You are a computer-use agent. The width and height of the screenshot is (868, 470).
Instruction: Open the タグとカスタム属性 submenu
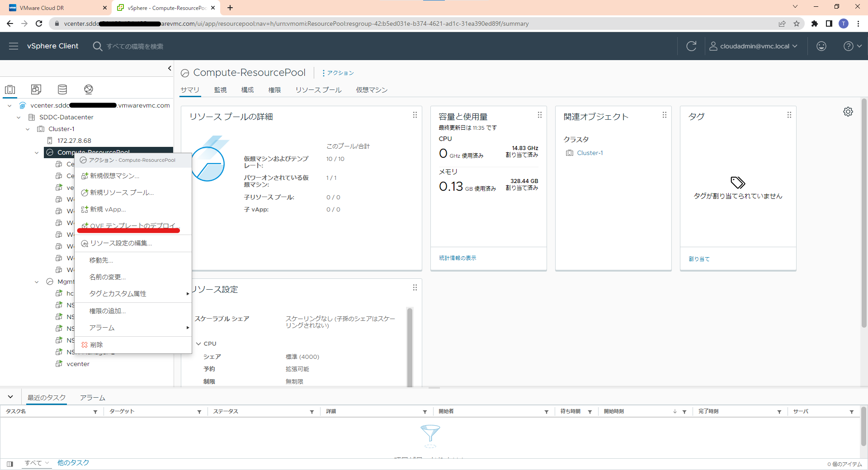[x=133, y=294]
